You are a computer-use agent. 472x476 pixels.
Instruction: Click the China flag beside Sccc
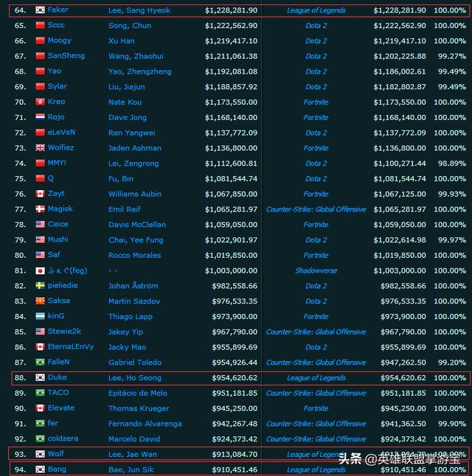40,25
